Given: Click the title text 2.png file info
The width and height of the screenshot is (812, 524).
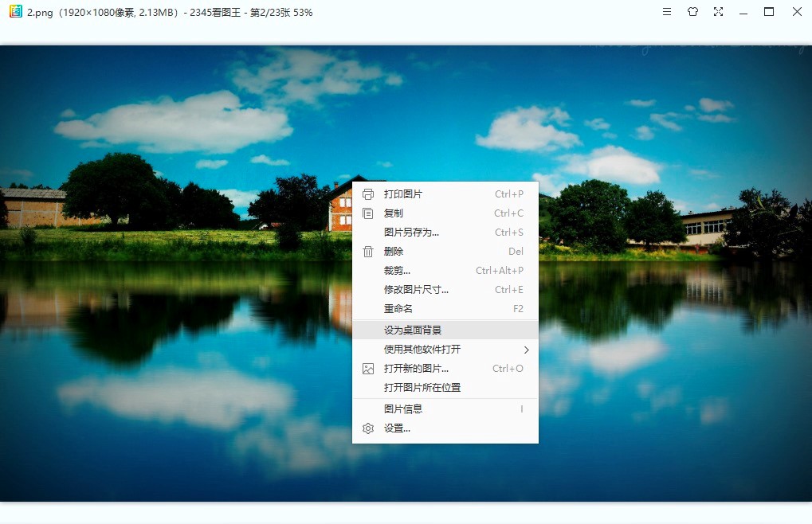Looking at the screenshot, I should click(x=170, y=13).
